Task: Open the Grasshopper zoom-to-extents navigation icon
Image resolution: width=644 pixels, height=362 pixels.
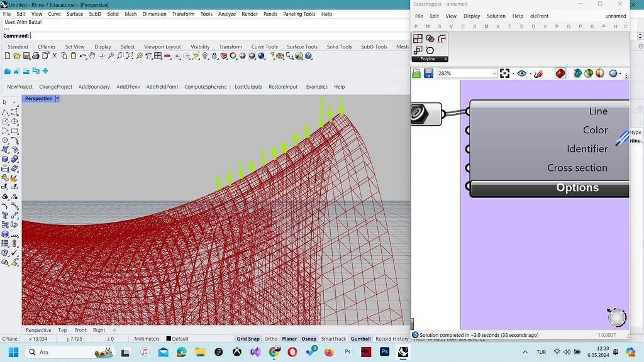Action: pyautogui.click(x=504, y=74)
